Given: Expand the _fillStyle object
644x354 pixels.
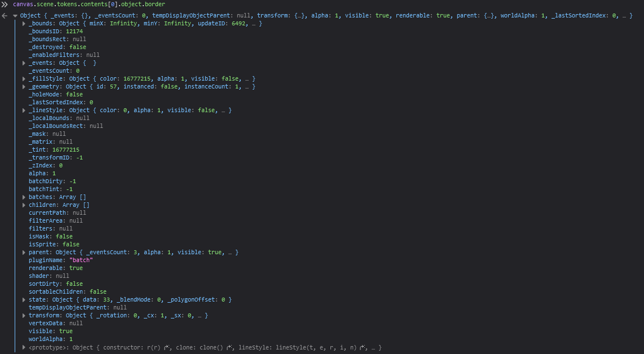Looking at the screenshot, I should [23, 78].
